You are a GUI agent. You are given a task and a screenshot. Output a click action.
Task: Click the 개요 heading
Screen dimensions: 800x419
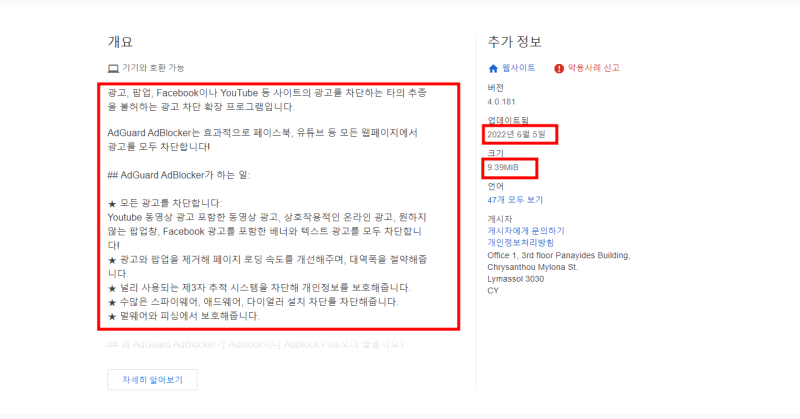[120, 42]
